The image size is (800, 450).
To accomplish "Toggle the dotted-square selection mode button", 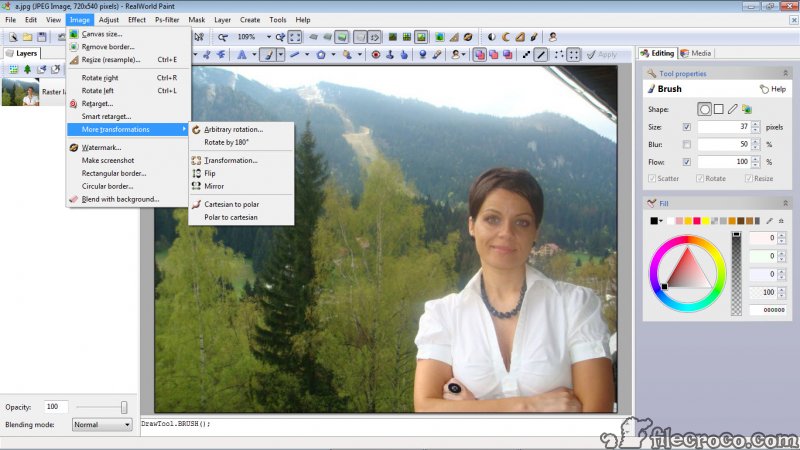I will click(573, 54).
